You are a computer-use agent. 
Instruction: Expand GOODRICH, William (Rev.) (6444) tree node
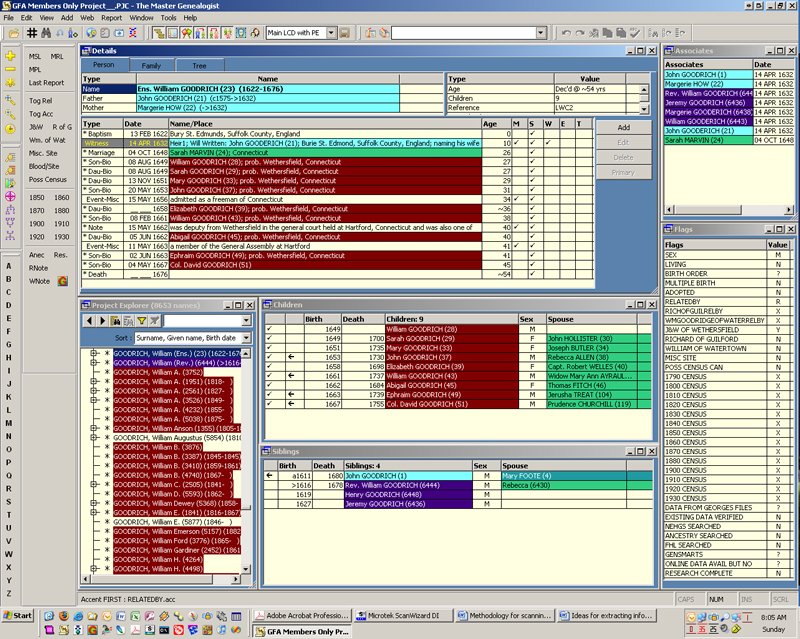pos(93,362)
